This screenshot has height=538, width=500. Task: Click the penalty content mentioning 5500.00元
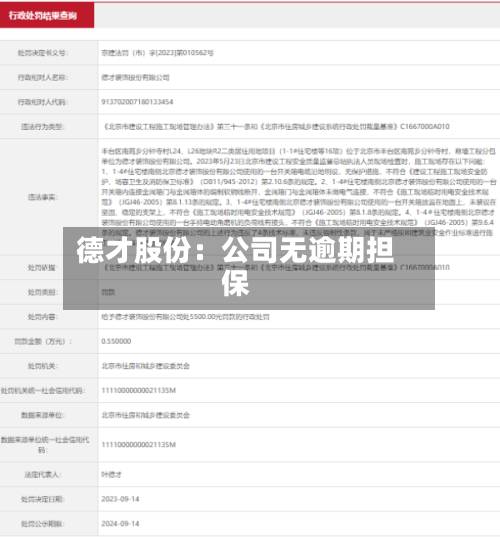point(186,317)
